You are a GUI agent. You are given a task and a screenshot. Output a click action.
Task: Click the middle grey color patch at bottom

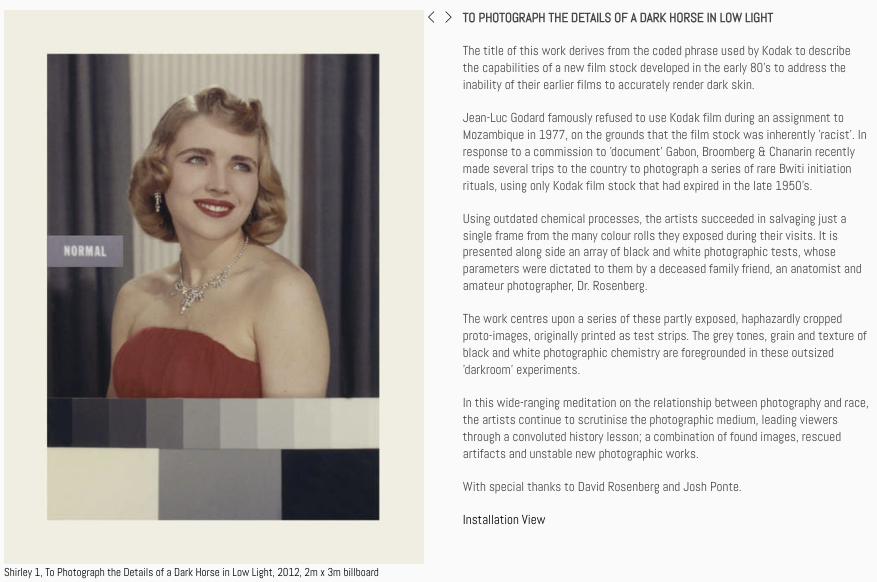(220, 484)
